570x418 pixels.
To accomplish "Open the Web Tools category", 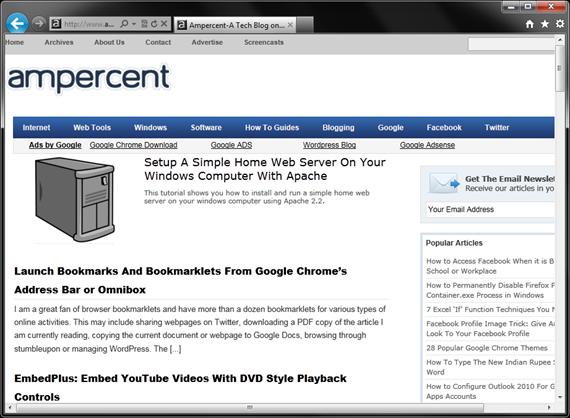I will 92,128.
